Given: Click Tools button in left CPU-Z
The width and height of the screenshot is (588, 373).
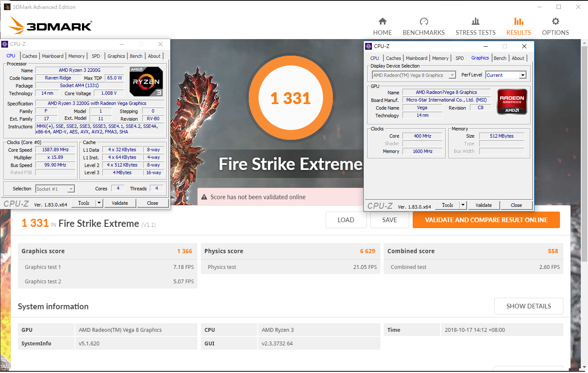Looking at the screenshot, I should [x=84, y=203].
